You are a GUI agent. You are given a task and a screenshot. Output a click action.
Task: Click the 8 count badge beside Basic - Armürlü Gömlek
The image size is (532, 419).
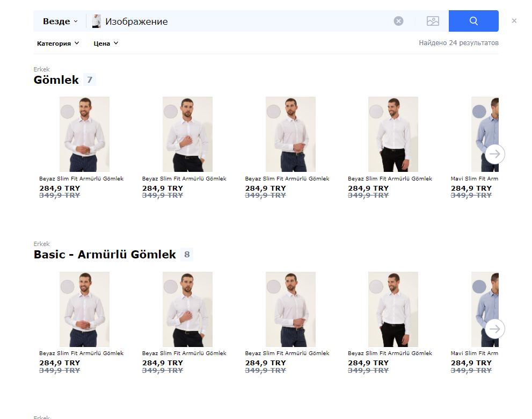point(187,254)
